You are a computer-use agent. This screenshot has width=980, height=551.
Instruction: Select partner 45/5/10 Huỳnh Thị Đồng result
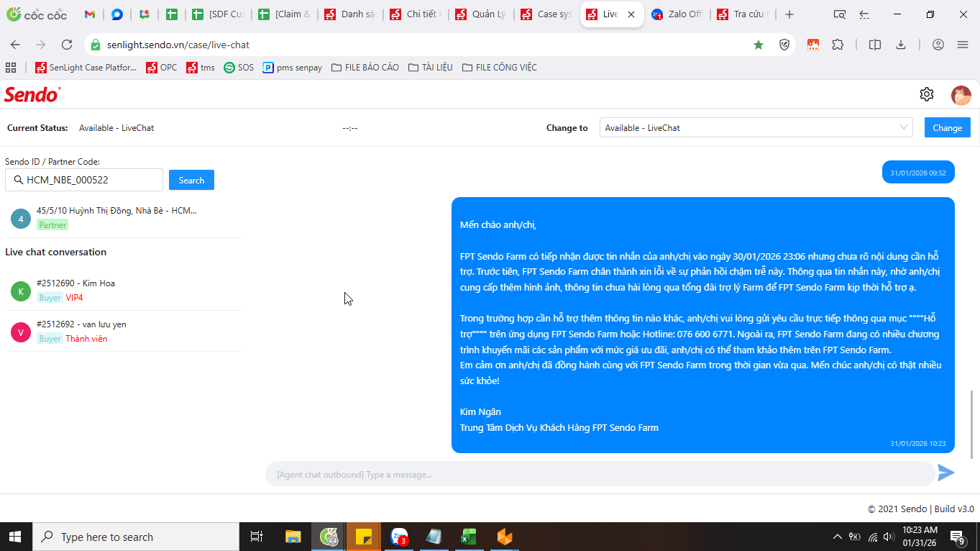[124, 217]
